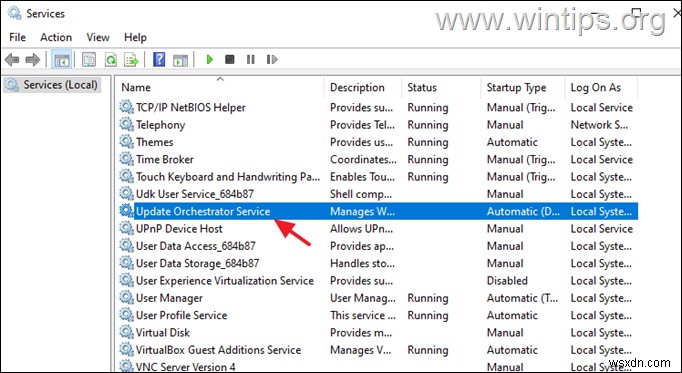Click the green Start Service button

(210, 59)
